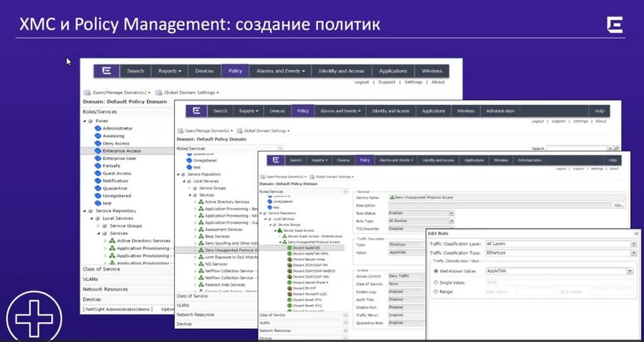This screenshot has width=644, height=342.
Task: Open the Wireless tab in the back window
Action: (x=432, y=71)
